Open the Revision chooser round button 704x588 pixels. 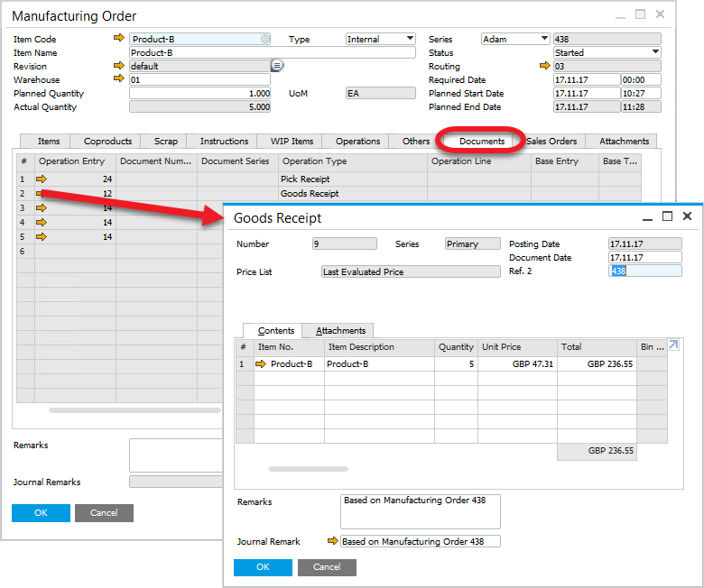click(277, 66)
